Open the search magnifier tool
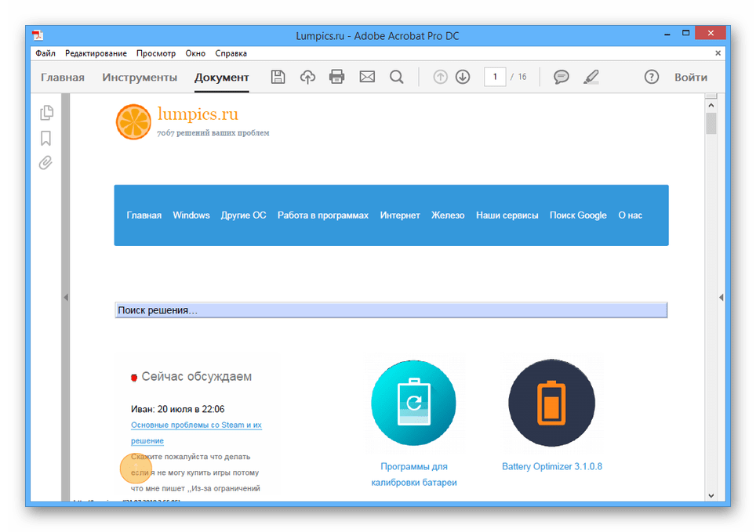The height and width of the screenshot is (532, 756). click(397, 77)
